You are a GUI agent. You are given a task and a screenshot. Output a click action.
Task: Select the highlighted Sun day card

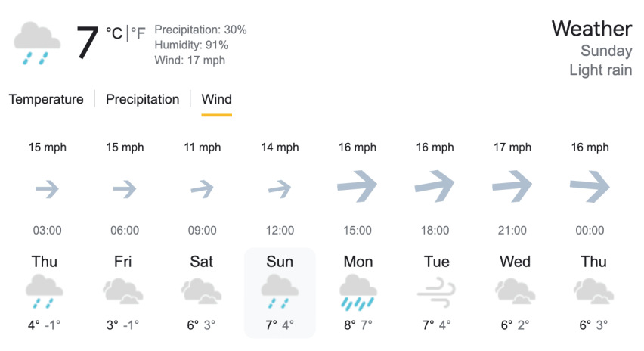point(280,293)
